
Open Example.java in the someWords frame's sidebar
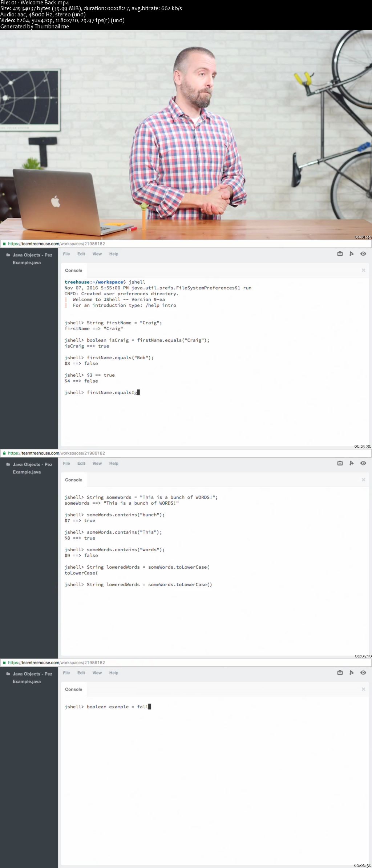click(27, 472)
